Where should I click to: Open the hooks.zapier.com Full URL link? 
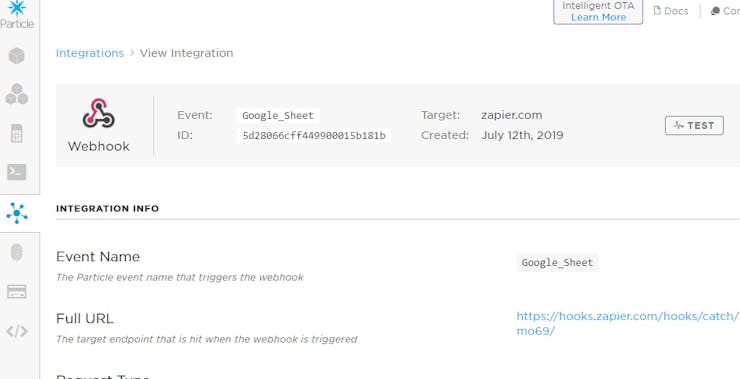click(x=628, y=323)
